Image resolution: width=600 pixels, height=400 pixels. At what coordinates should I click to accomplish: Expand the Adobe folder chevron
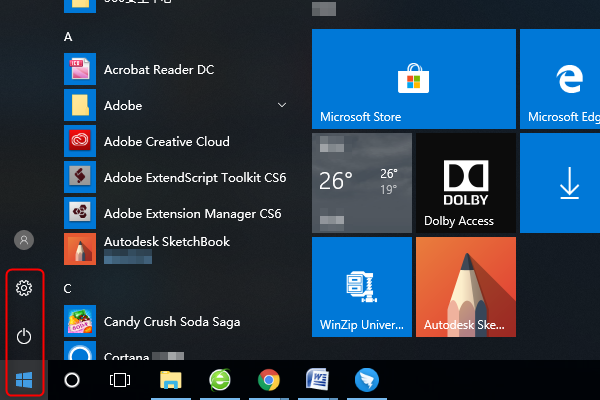pyautogui.click(x=282, y=105)
